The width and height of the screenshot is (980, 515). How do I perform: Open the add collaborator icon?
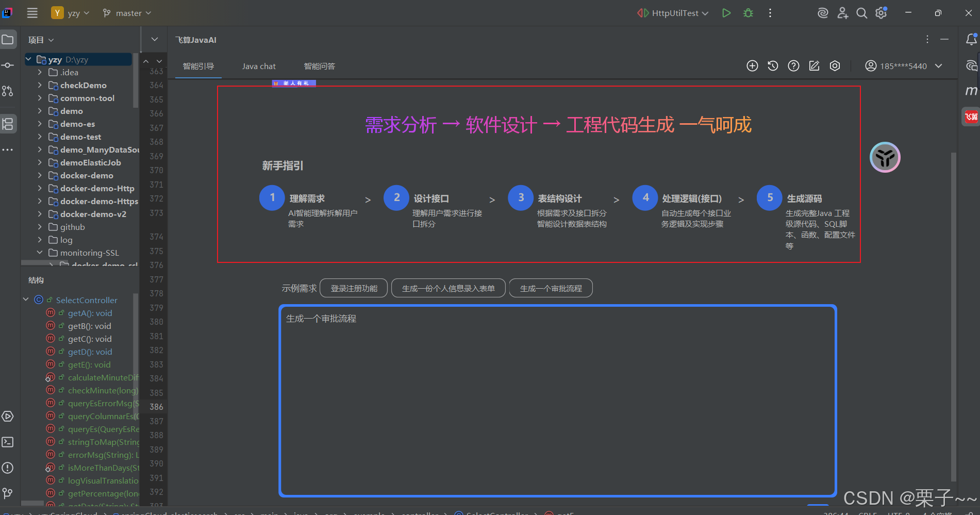coord(843,13)
